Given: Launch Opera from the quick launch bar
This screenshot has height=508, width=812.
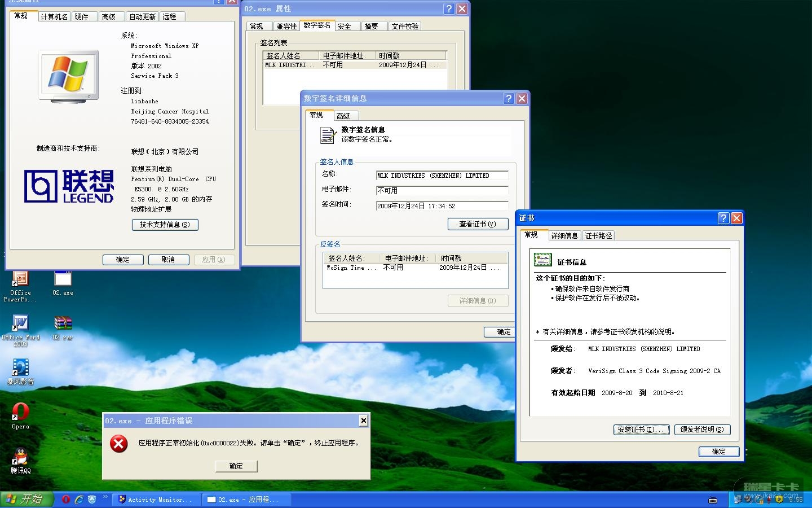Looking at the screenshot, I should [66, 500].
